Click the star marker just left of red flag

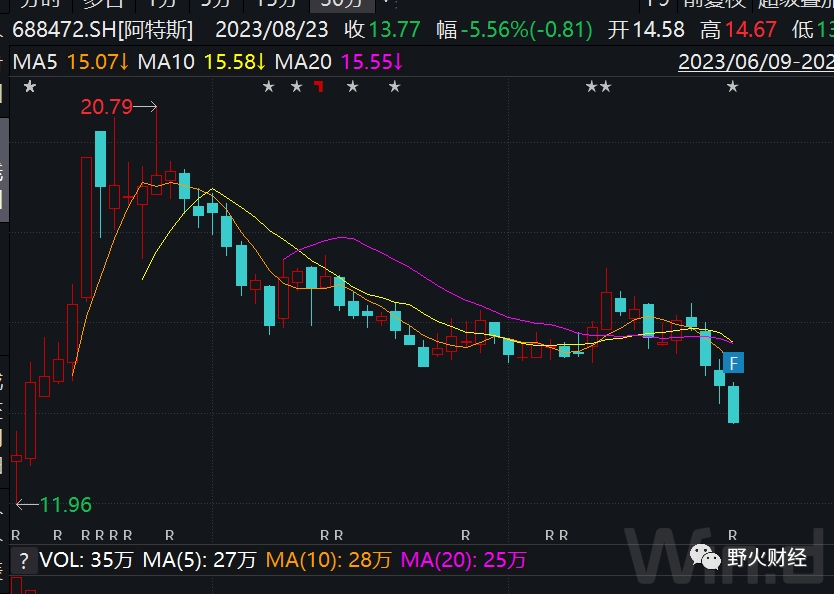point(296,86)
